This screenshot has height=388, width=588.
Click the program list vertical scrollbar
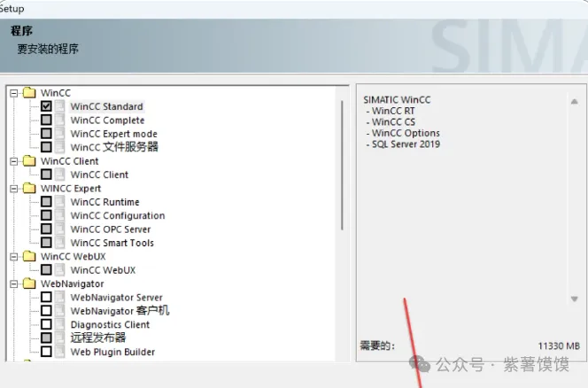tap(342, 168)
